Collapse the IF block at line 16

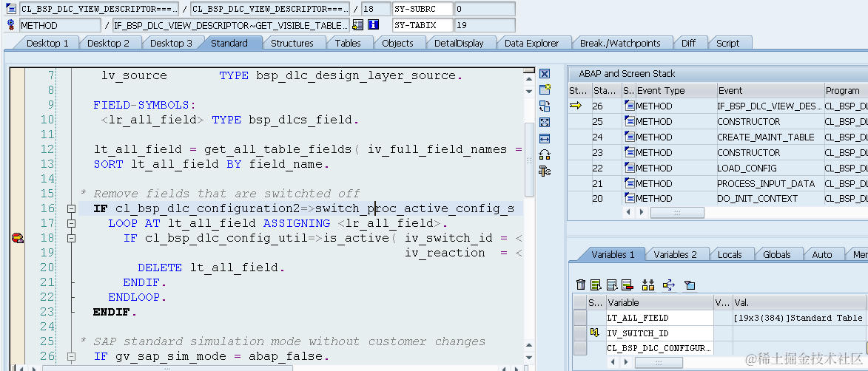(x=71, y=209)
